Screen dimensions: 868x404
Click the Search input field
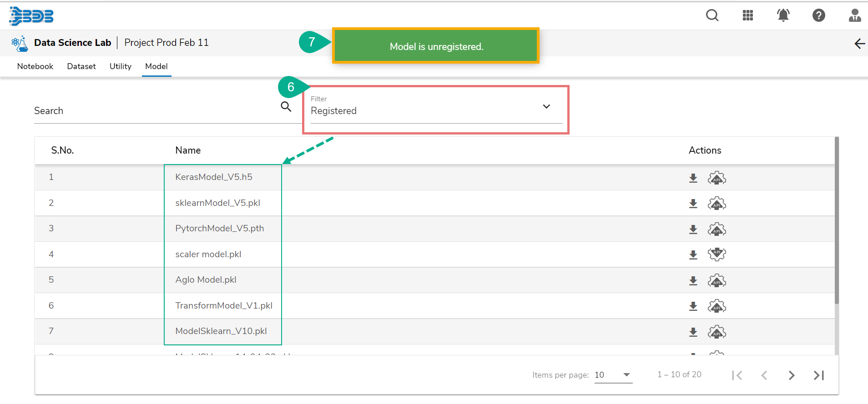pos(155,111)
